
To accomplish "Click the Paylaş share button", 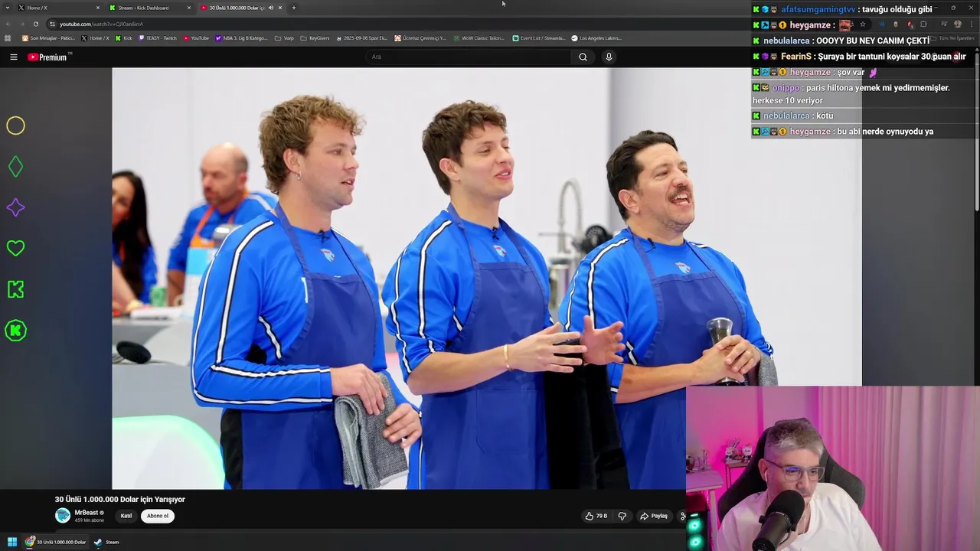I will click(654, 516).
